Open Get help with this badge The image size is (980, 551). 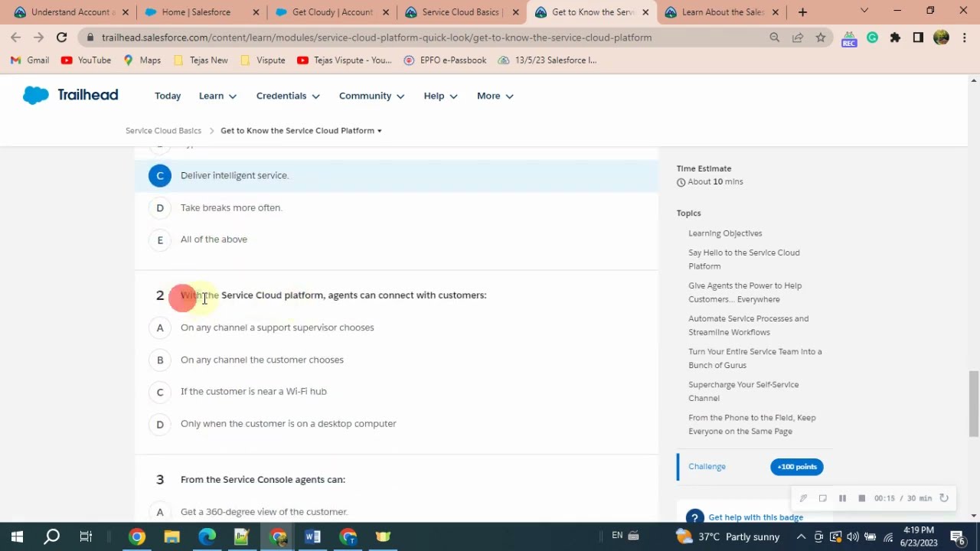pyautogui.click(x=756, y=517)
